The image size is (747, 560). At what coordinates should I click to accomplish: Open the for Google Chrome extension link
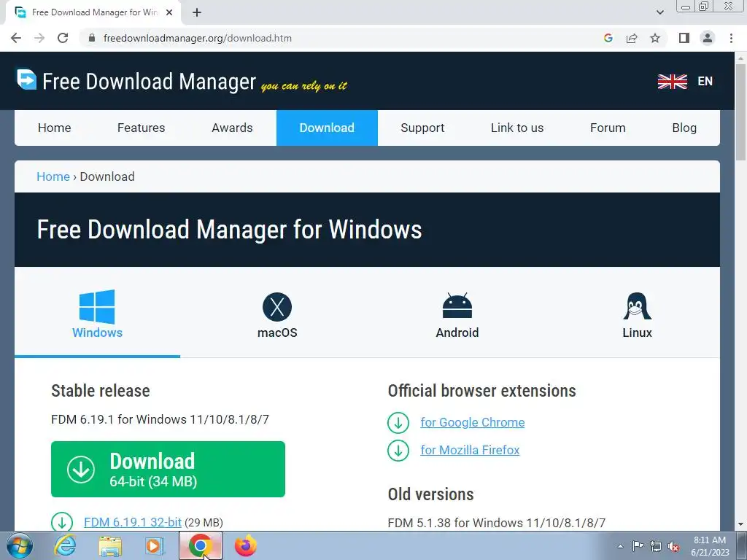(472, 422)
